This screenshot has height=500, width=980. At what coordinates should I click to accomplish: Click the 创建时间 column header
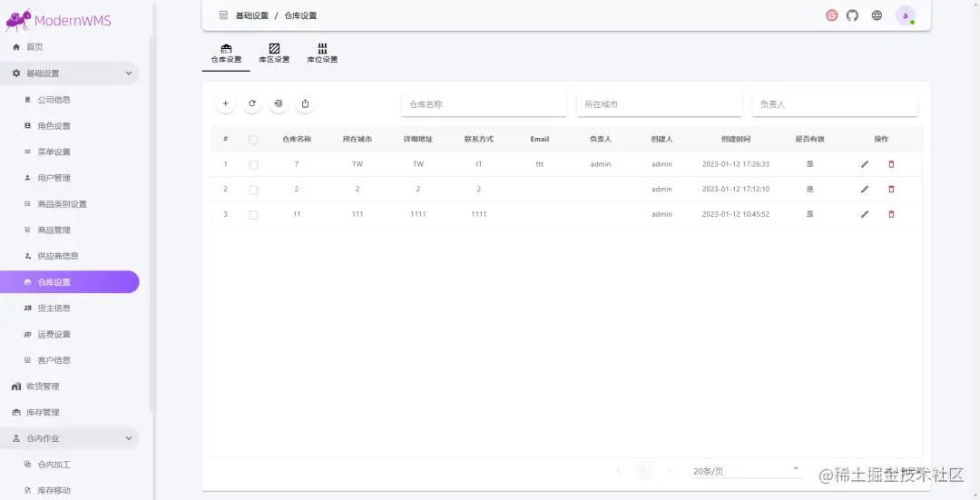point(736,139)
